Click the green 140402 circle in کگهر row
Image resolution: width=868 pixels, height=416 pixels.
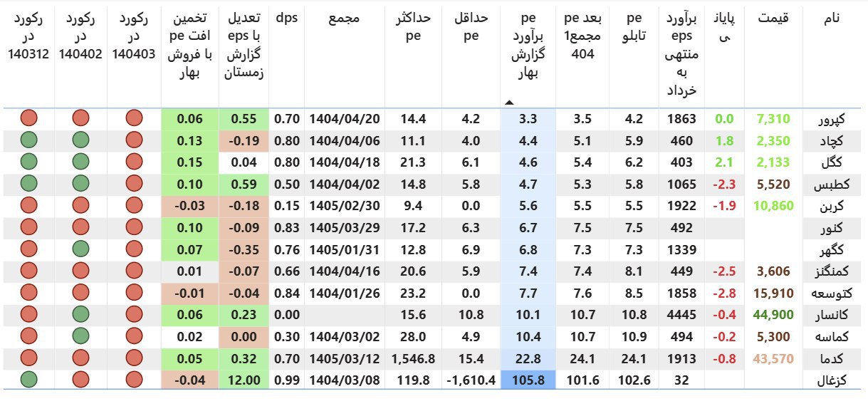pos(80,249)
